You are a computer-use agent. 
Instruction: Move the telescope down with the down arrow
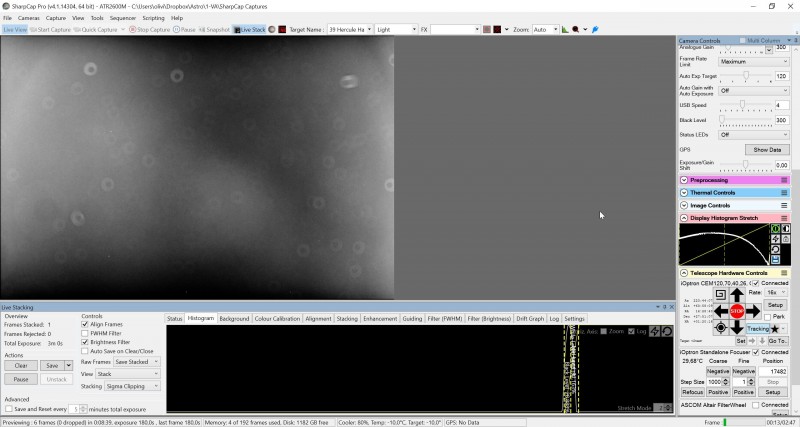[737, 327]
